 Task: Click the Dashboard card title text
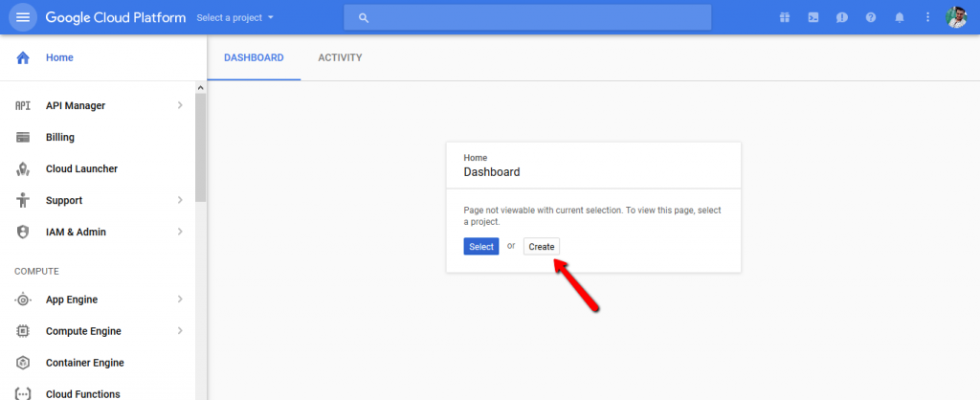click(492, 172)
